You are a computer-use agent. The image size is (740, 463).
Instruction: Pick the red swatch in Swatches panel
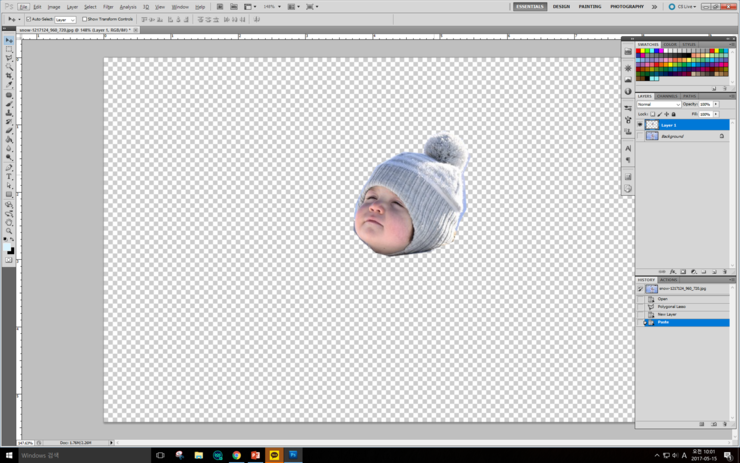click(640, 51)
